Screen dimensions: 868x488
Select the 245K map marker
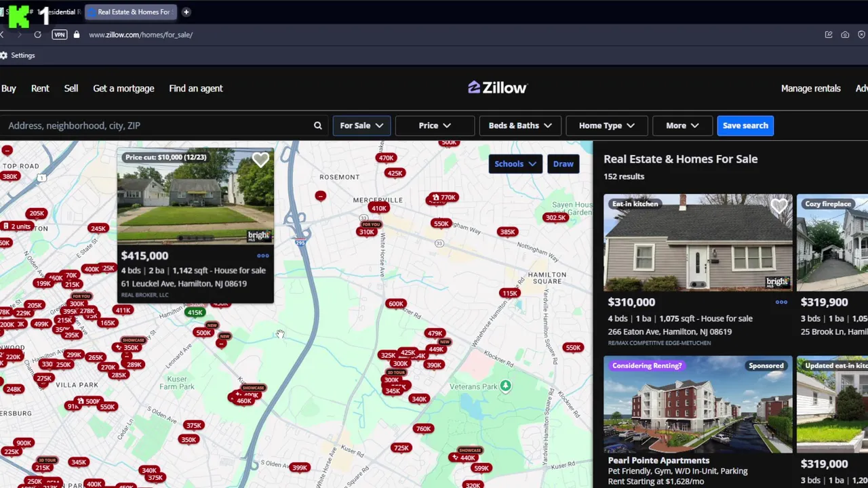click(x=98, y=228)
